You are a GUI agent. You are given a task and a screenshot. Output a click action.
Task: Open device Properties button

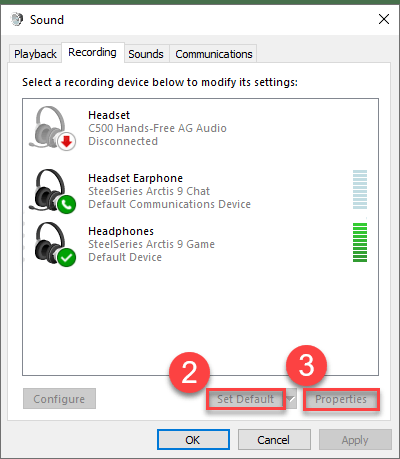tap(341, 399)
